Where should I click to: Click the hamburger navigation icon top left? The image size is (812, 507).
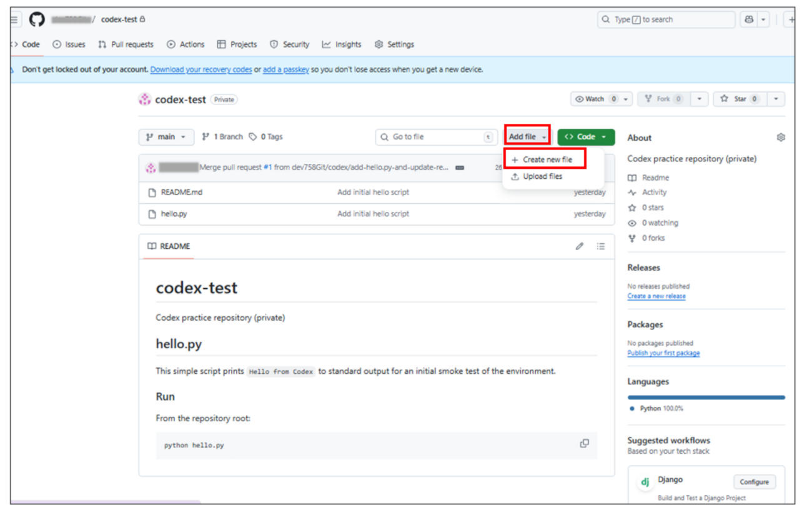14,19
